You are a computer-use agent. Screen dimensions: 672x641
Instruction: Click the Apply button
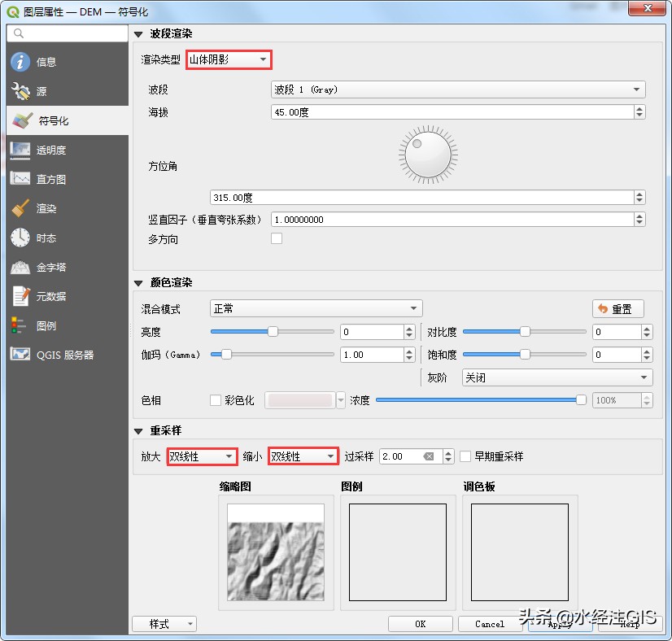point(561,624)
